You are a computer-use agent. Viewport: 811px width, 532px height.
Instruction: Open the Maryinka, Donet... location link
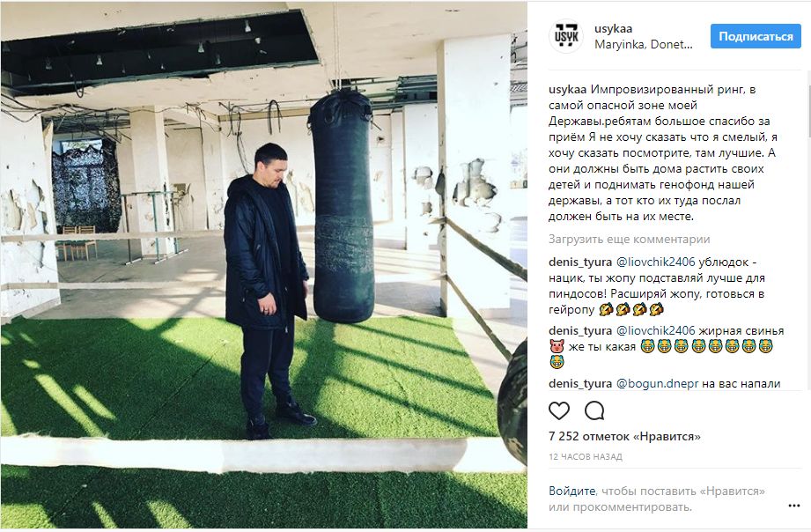[644, 45]
